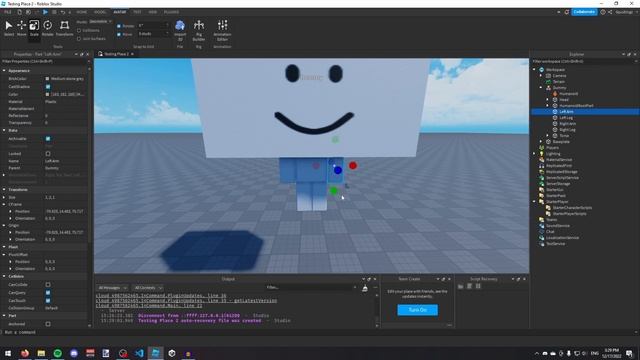Open the All Messages filter dropdown

point(112,288)
